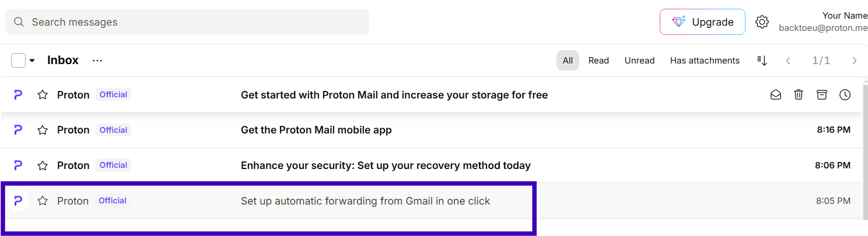Go to previous page arrow

point(788,61)
